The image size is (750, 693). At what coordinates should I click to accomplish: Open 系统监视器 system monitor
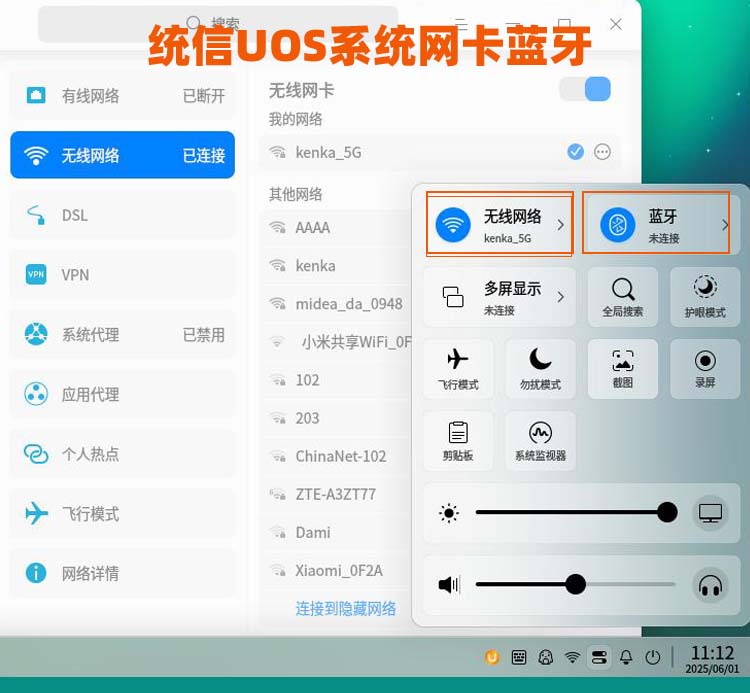[540, 441]
